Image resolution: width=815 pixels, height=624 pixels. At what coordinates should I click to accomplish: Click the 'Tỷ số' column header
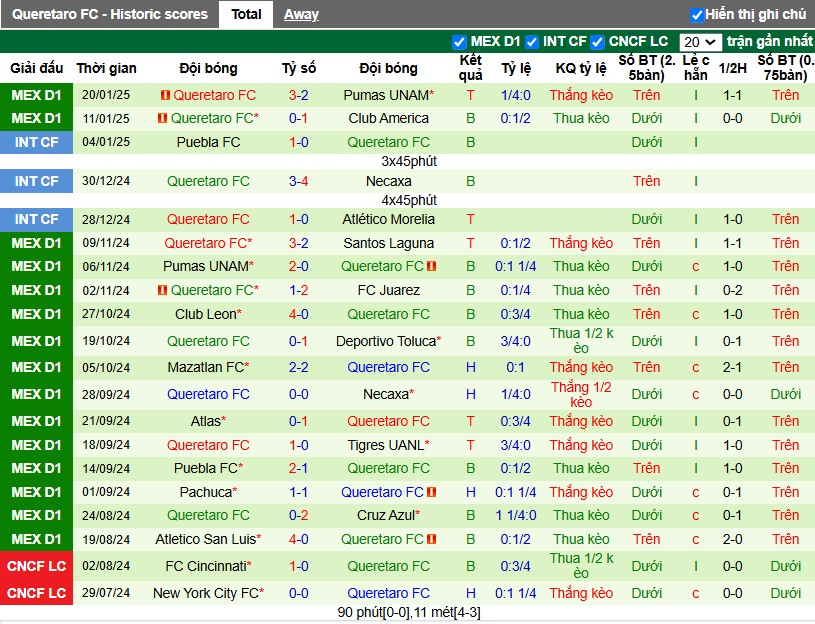click(299, 68)
